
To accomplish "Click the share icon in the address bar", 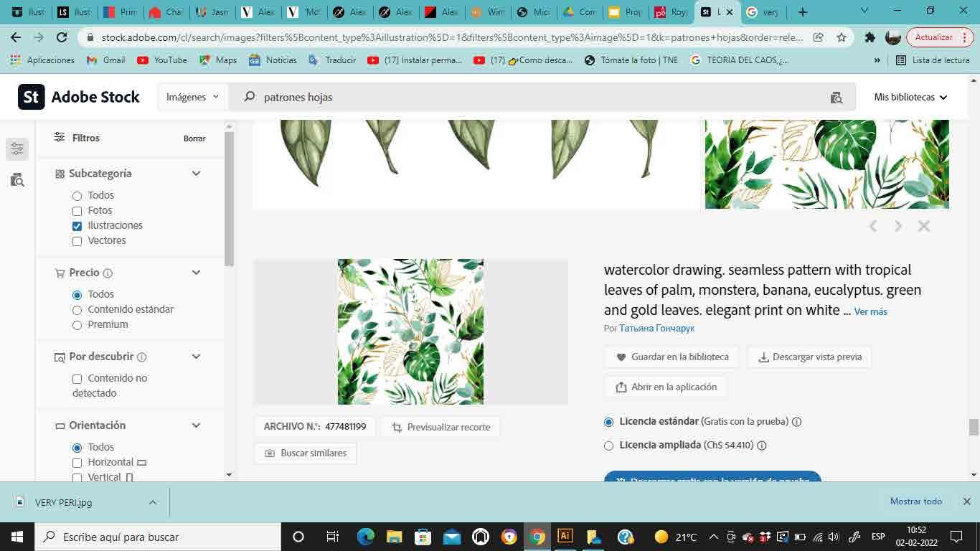I will [x=819, y=37].
